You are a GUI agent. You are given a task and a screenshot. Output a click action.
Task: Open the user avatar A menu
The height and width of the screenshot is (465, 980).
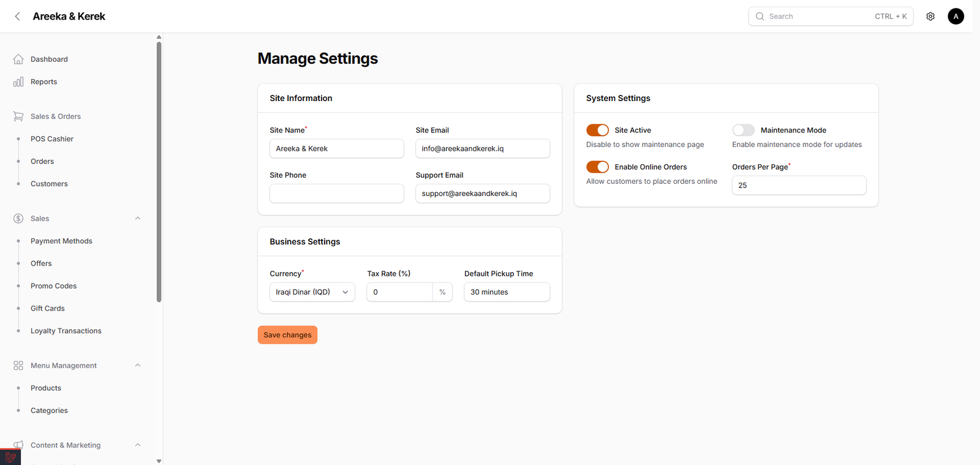point(956,17)
